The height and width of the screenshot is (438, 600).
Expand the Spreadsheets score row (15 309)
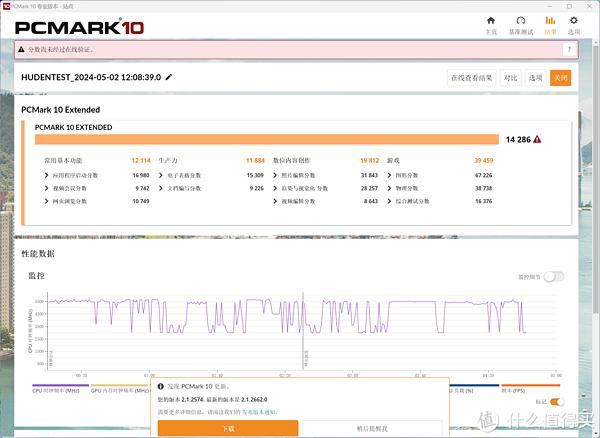point(211,175)
